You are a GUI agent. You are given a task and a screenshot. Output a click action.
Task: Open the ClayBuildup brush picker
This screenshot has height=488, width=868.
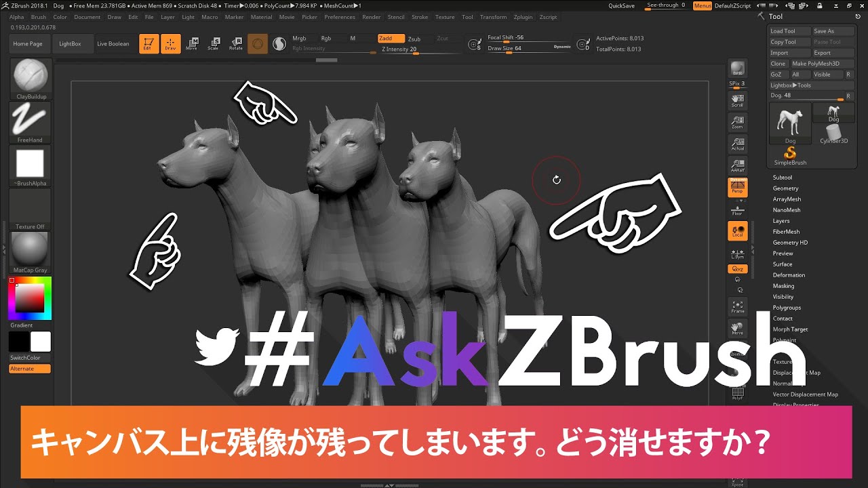point(31,79)
